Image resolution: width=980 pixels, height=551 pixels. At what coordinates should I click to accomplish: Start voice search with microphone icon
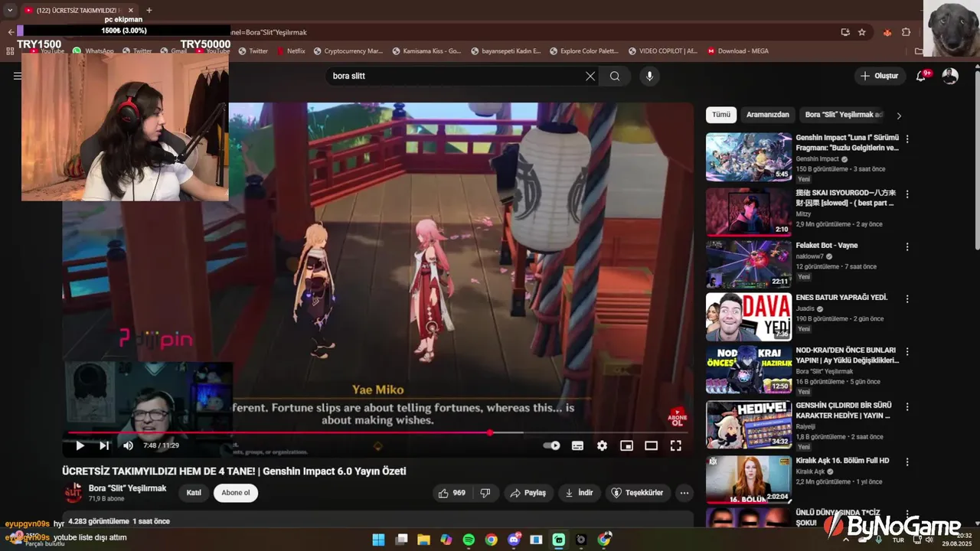click(x=649, y=76)
